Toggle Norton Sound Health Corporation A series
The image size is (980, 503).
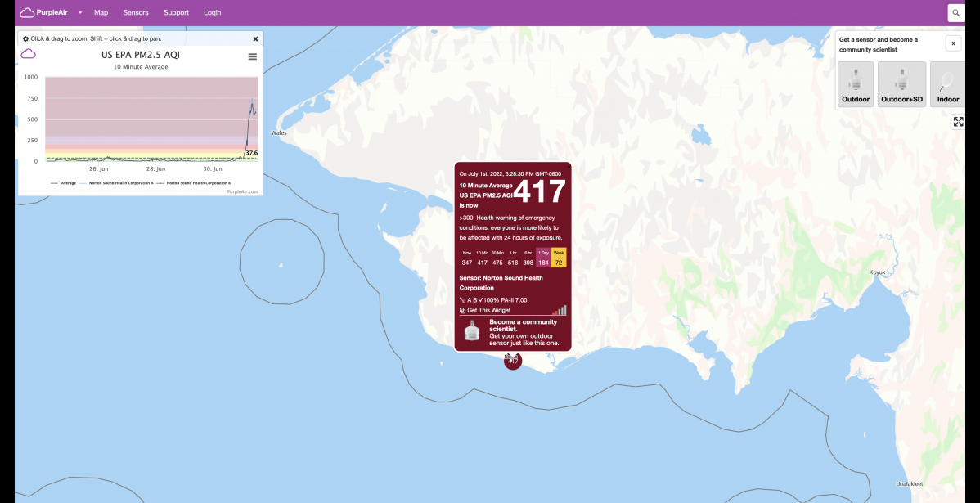(117, 183)
